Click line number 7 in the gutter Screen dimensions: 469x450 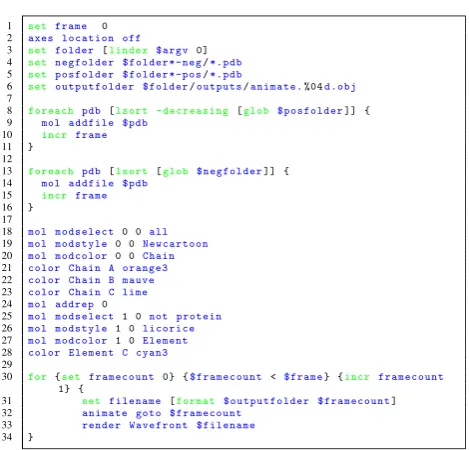pos(9,98)
